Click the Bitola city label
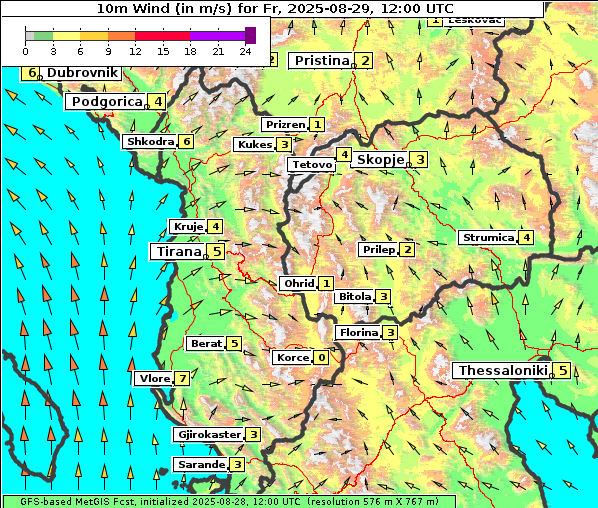This screenshot has height=508, width=598. click(x=355, y=297)
